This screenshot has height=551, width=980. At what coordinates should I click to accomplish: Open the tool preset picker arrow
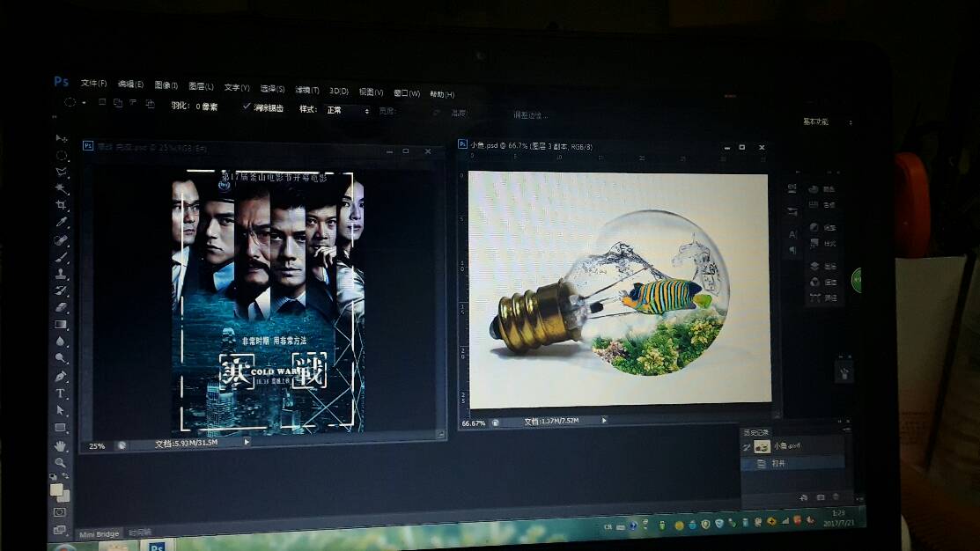click(84, 102)
